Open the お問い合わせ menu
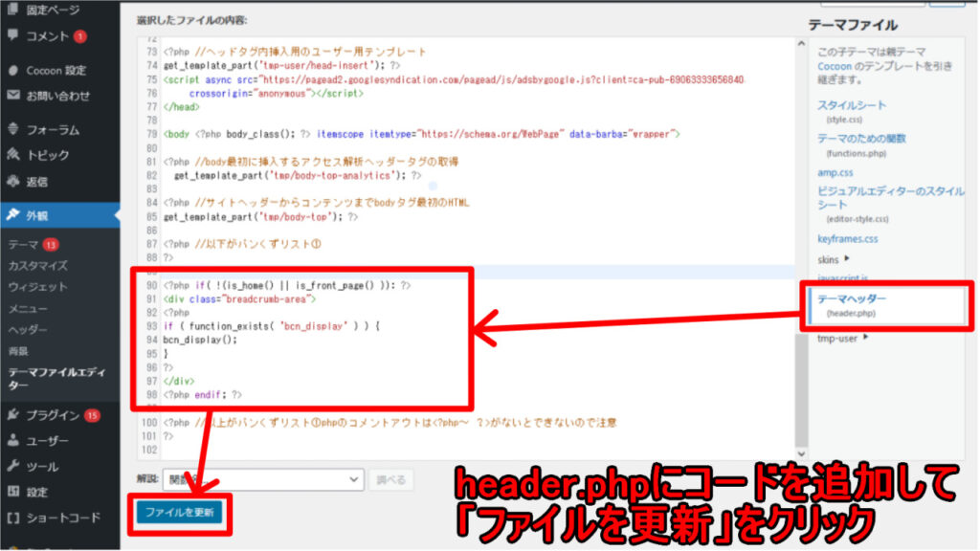 (60, 96)
